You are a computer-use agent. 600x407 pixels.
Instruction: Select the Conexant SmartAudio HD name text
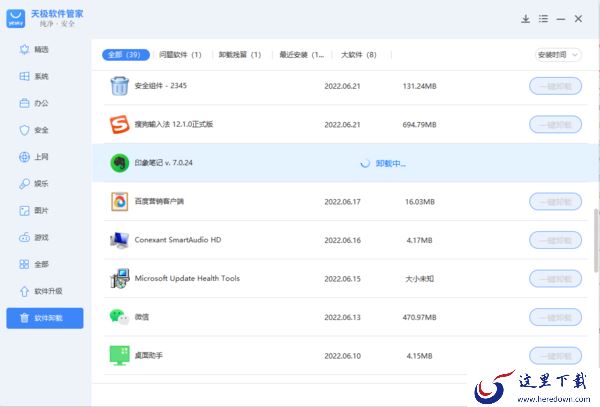[x=178, y=240]
